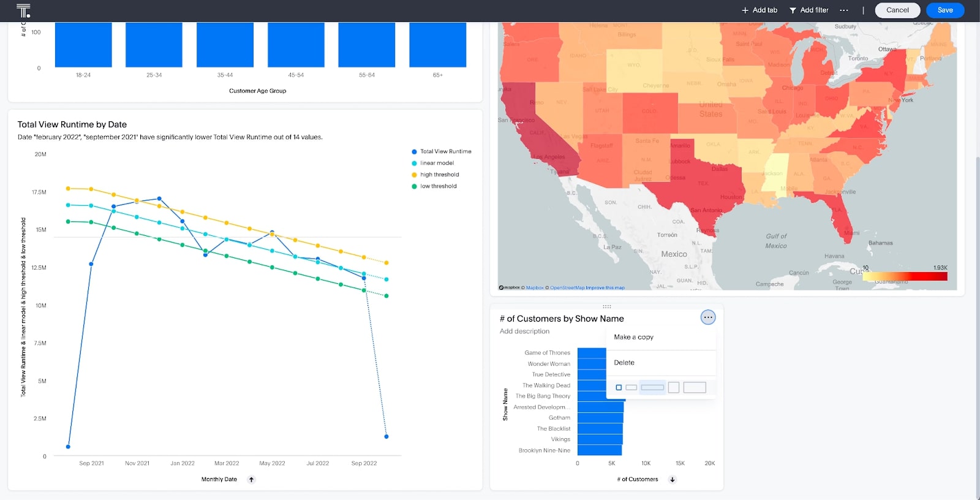Select the largest tile size option

pos(695,387)
